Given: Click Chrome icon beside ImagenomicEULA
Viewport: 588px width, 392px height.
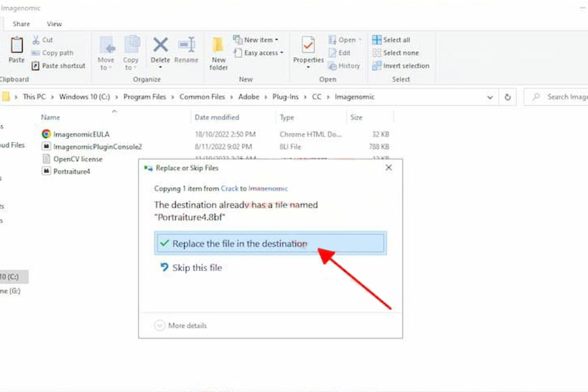Looking at the screenshot, I should coord(46,134).
